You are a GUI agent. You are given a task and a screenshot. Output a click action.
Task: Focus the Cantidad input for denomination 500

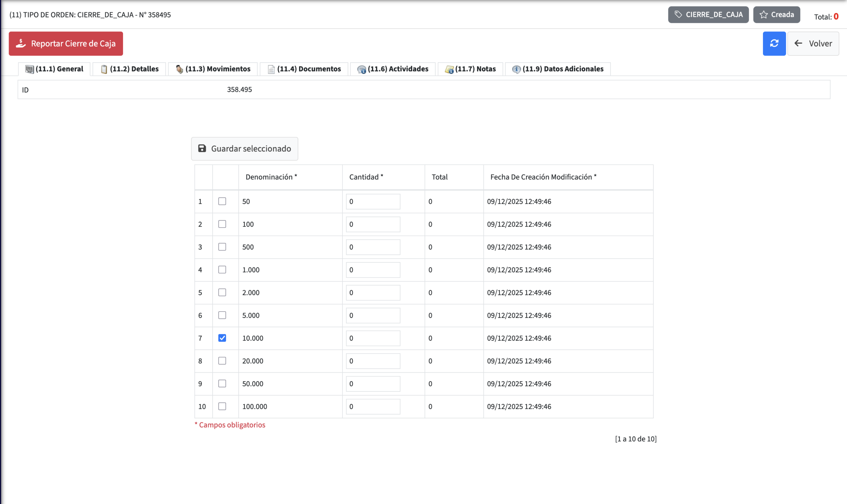click(x=373, y=247)
